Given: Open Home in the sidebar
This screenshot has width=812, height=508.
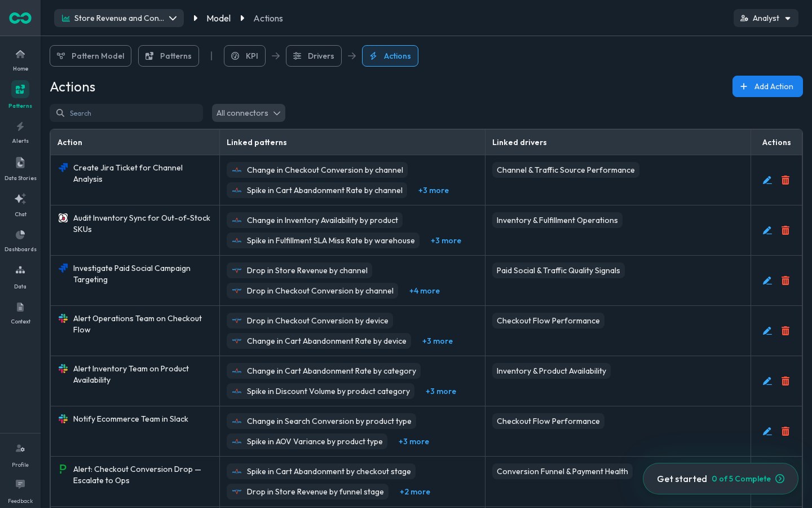Looking at the screenshot, I should [20, 60].
